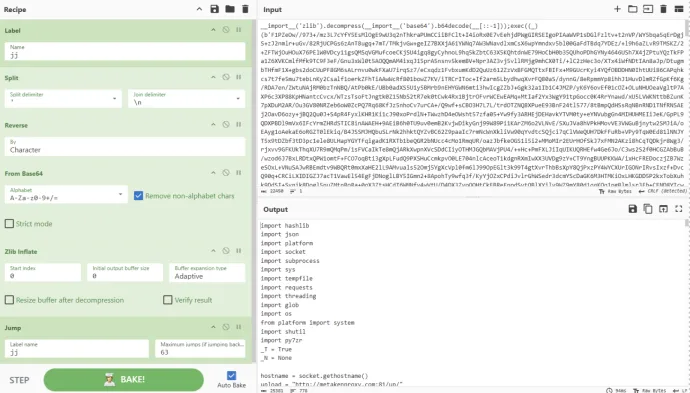The height and width of the screenshot is (393, 690).
Task: Disable the From Base64 operation
Action: click(x=226, y=173)
